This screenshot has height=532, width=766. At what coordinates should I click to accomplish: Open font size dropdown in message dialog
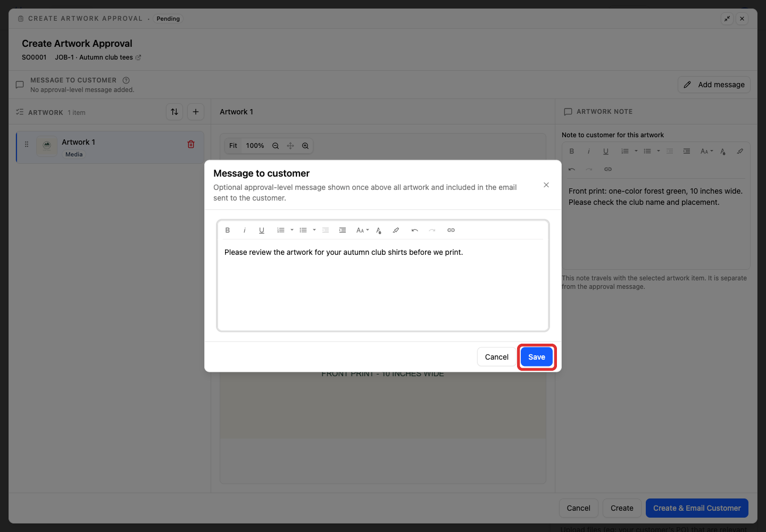tap(363, 230)
